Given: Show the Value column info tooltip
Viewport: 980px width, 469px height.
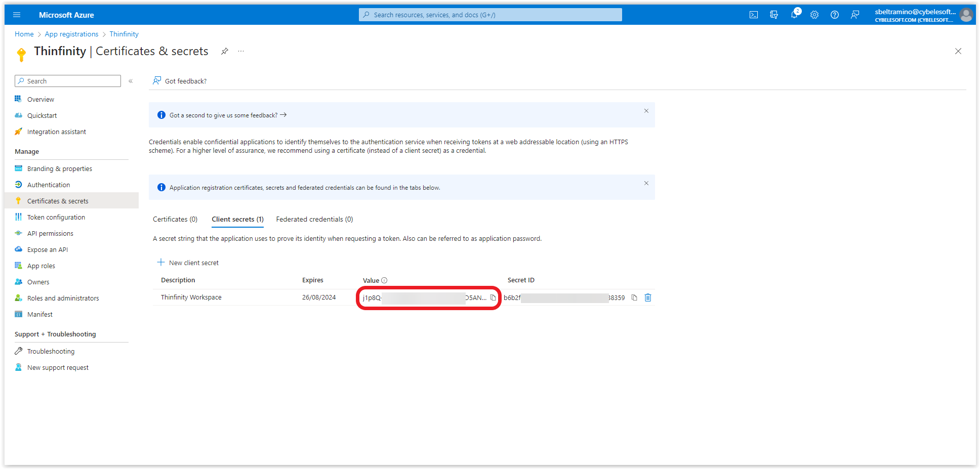Looking at the screenshot, I should point(384,280).
